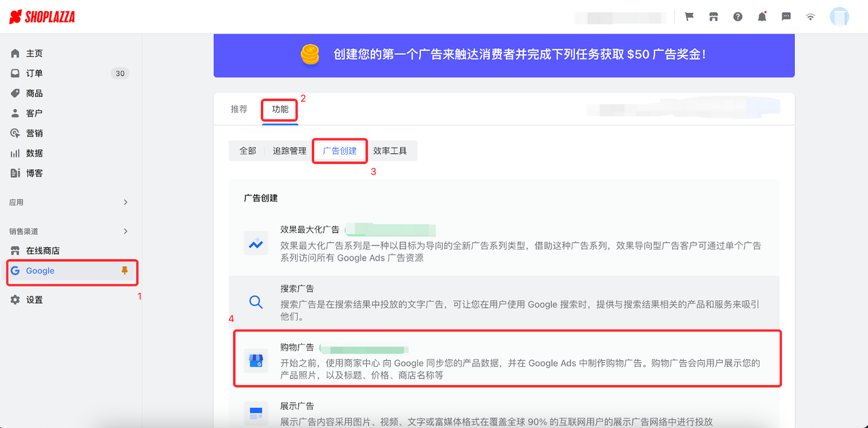Click the network status icon
Screen dimensions: 868x428
(810, 16)
